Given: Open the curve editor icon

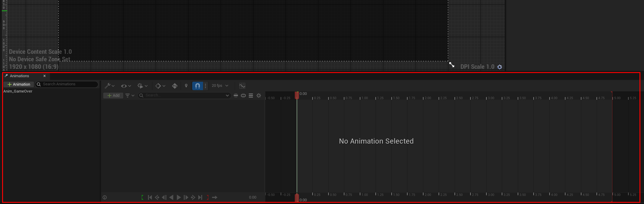Looking at the screenshot, I should (x=242, y=86).
